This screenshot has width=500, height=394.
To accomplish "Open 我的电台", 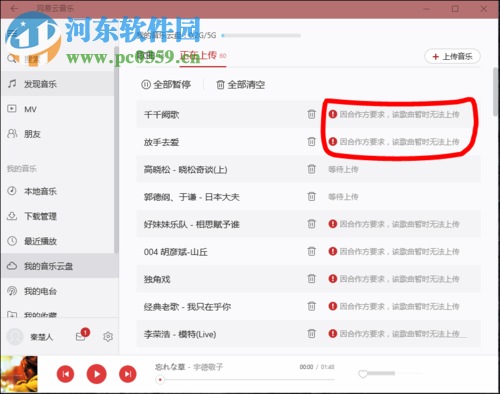I will (59, 291).
